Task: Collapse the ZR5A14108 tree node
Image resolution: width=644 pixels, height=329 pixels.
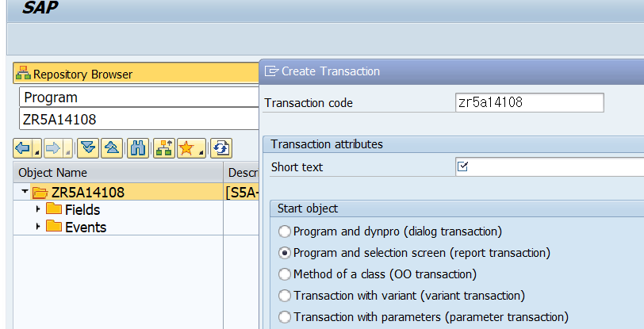Action: [25, 191]
